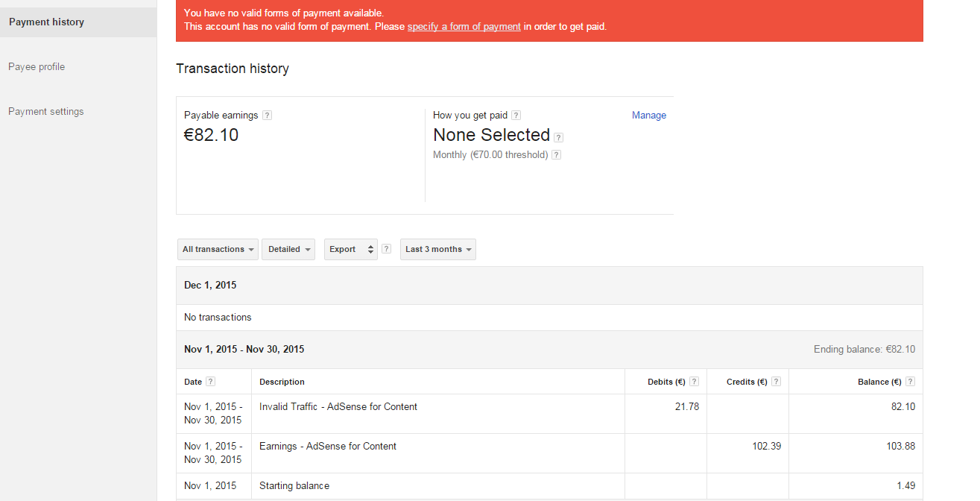This screenshot has width=980, height=501.
Task: Click help icon beside Monthly threshold text
Action: click(x=556, y=155)
